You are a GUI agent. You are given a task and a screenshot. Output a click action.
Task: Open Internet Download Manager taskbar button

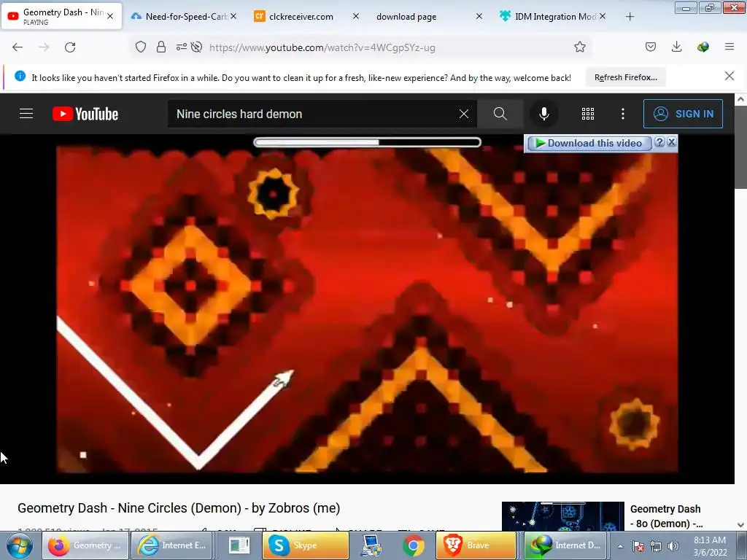[566, 545]
